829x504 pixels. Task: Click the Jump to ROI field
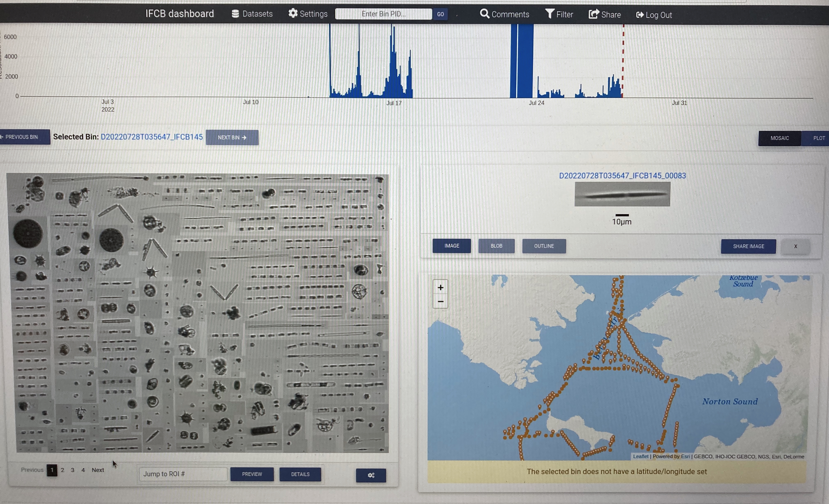tap(183, 474)
